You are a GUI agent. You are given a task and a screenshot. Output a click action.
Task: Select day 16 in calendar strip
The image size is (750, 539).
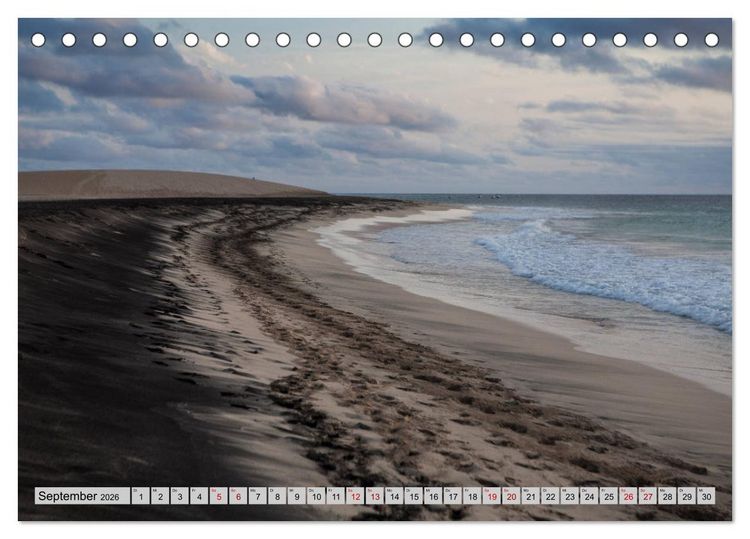tap(433, 495)
